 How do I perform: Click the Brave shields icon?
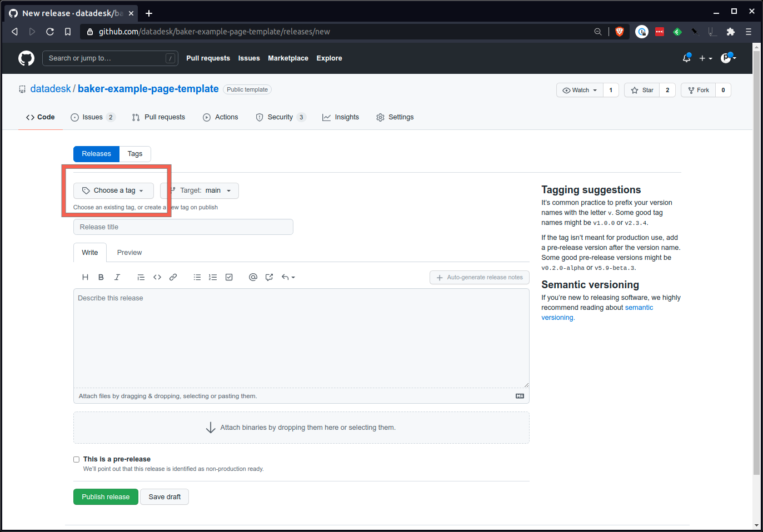(x=620, y=32)
